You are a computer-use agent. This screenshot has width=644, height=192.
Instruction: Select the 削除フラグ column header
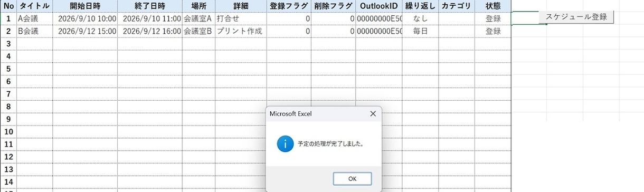click(x=333, y=6)
